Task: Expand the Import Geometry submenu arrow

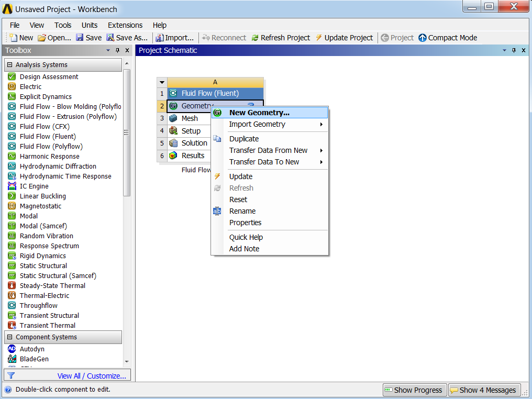Action: click(322, 124)
